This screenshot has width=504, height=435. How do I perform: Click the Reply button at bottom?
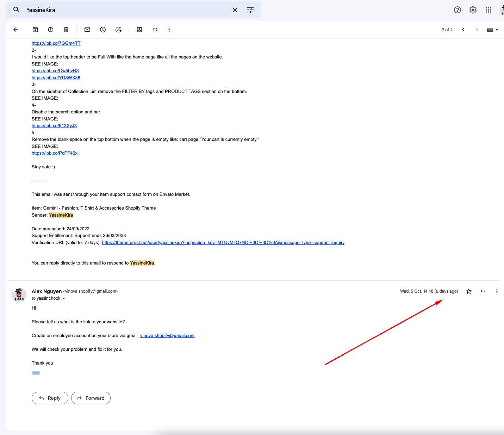click(50, 398)
